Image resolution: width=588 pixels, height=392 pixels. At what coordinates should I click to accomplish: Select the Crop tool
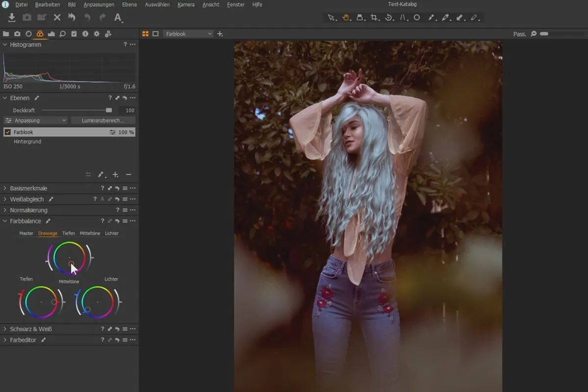pyautogui.click(x=374, y=18)
